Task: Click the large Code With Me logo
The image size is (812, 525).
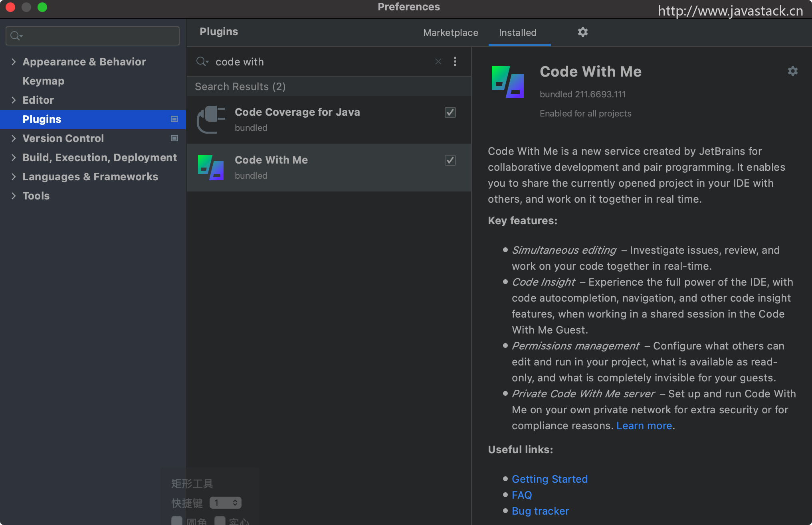Action: click(508, 82)
